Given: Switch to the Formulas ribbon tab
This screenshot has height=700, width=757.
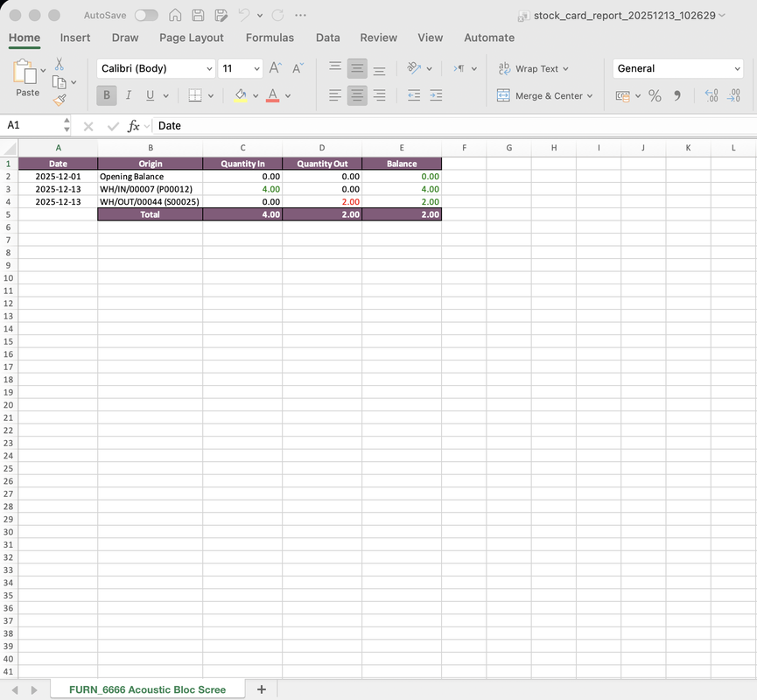Looking at the screenshot, I should coord(270,38).
